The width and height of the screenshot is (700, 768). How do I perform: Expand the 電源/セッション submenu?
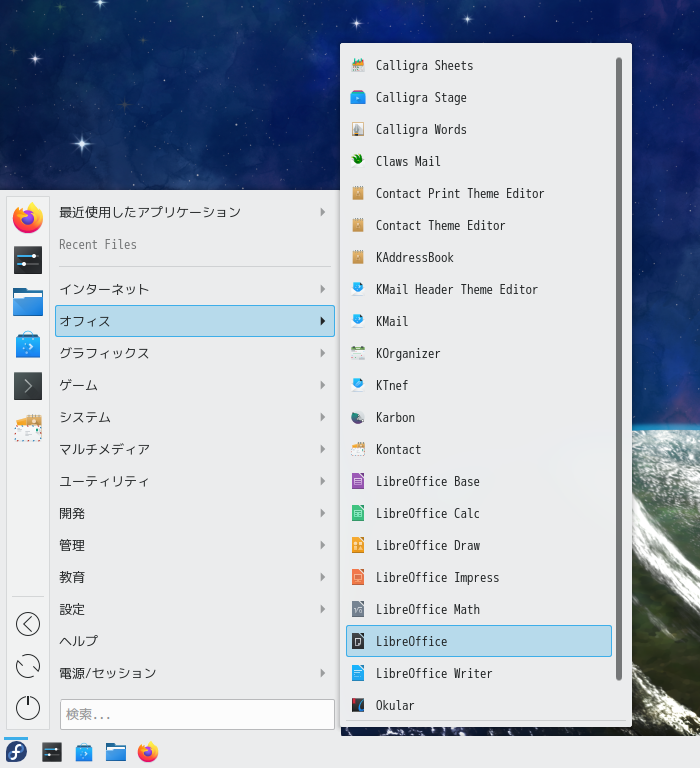[195, 673]
